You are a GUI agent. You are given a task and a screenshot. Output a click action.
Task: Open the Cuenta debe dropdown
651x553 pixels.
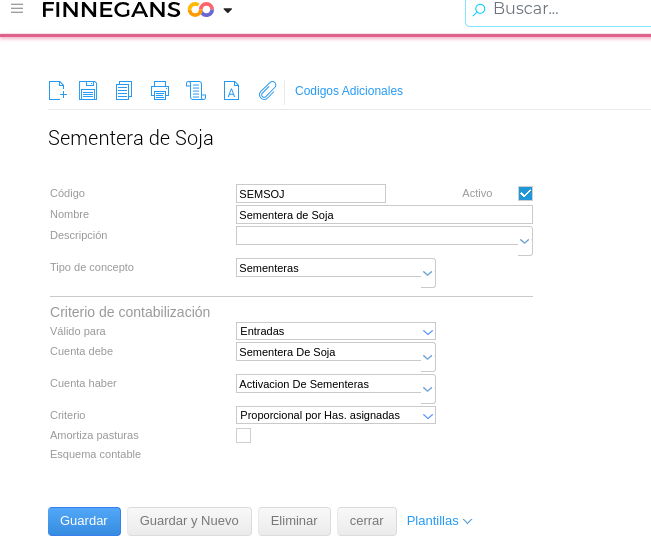tap(428, 356)
